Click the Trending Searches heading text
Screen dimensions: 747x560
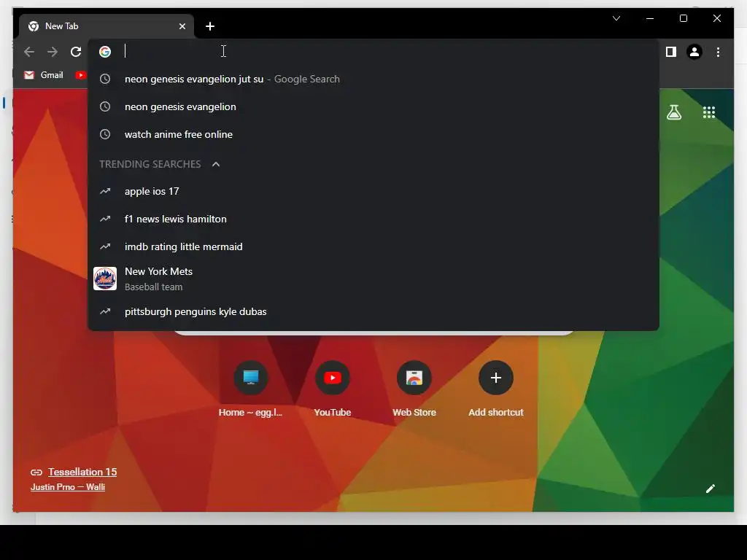click(150, 164)
